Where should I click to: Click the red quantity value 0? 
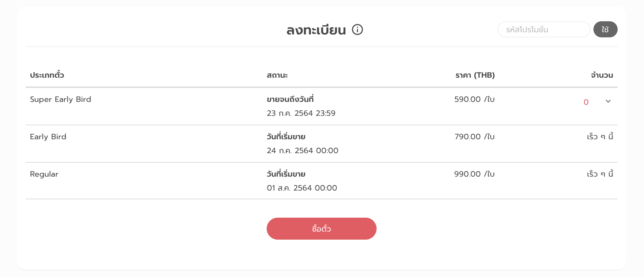pos(586,102)
